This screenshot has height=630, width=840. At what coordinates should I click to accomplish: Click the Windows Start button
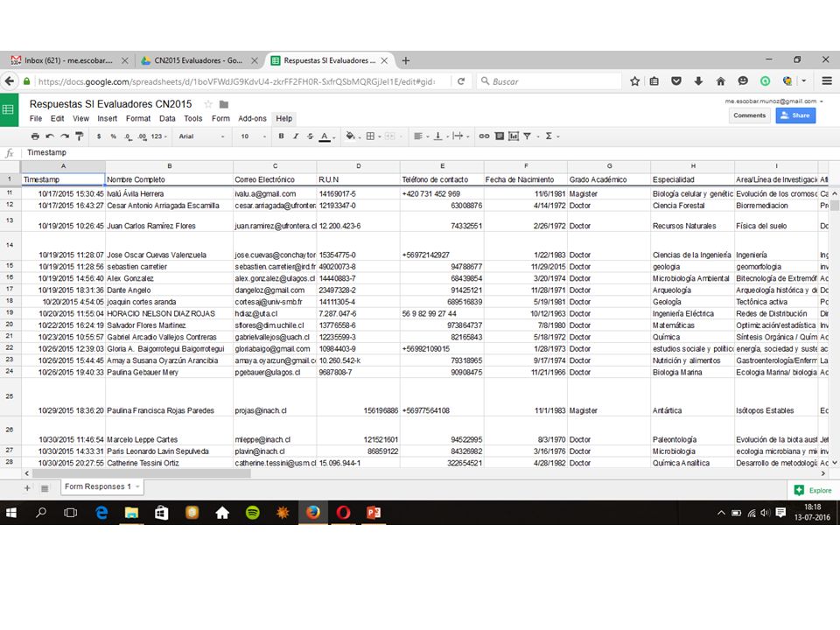point(10,513)
